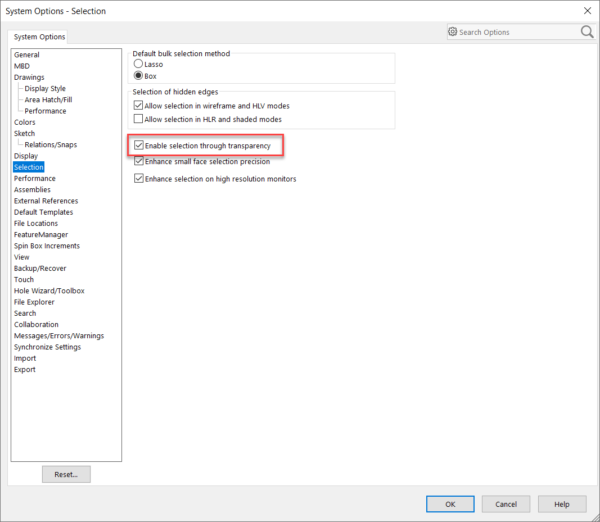The width and height of the screenshot is (600, 522).
Task: Open FeatureManager options
Action: (x=41, y=235)
